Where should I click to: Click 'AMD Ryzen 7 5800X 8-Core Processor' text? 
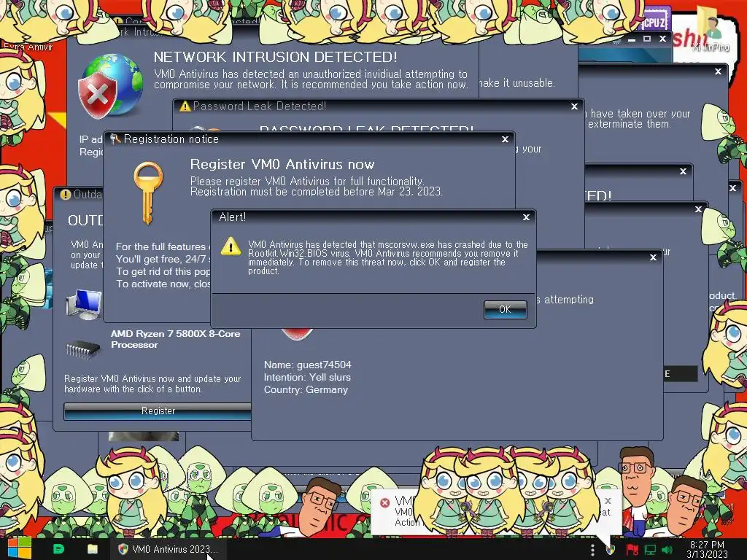click(175, 339)
